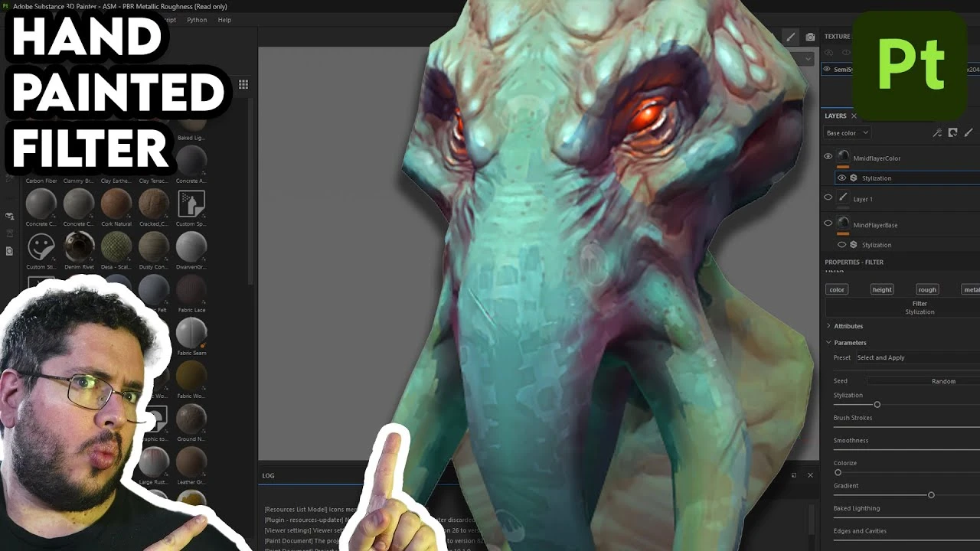Select the Desa - Scale material
980x551 pixels.
[116, 246]
